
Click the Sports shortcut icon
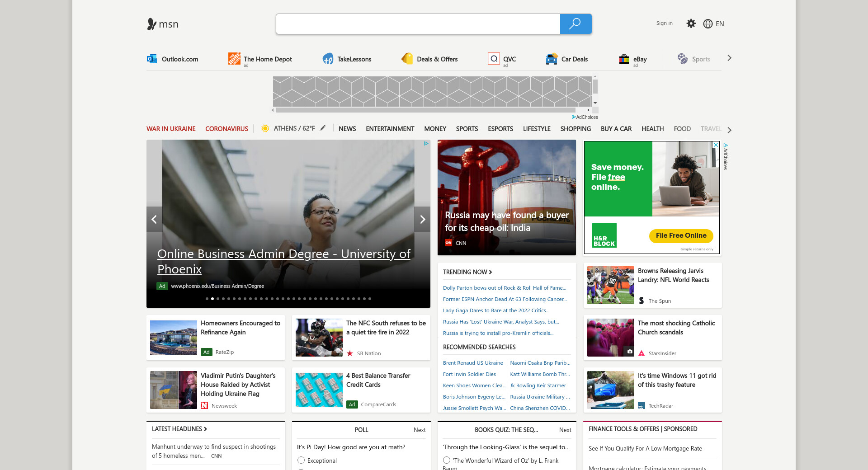pyautogui.click(x=683, y=59)
